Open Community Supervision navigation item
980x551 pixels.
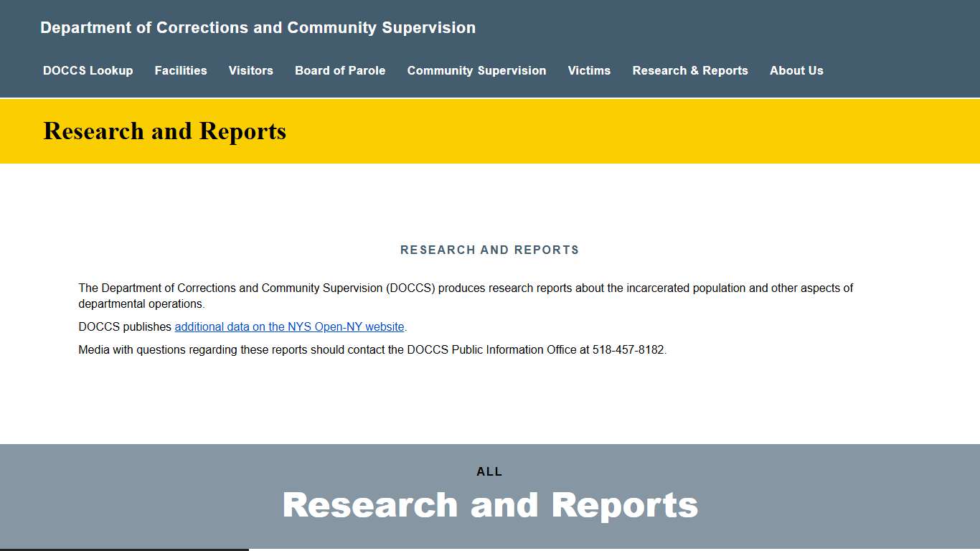point(476,70)
